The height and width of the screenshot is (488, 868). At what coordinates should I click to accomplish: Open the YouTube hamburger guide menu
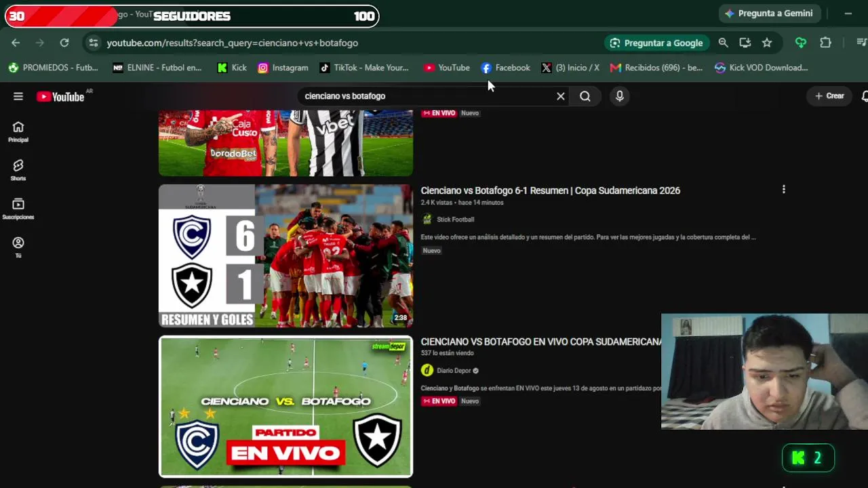click(18, 96)
